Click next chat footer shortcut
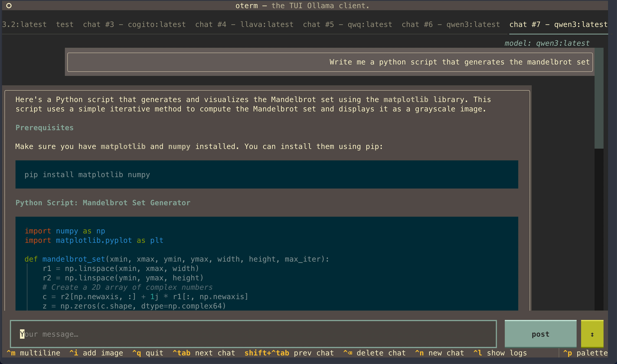The image size is (617, 364). [x=204, y=353]
